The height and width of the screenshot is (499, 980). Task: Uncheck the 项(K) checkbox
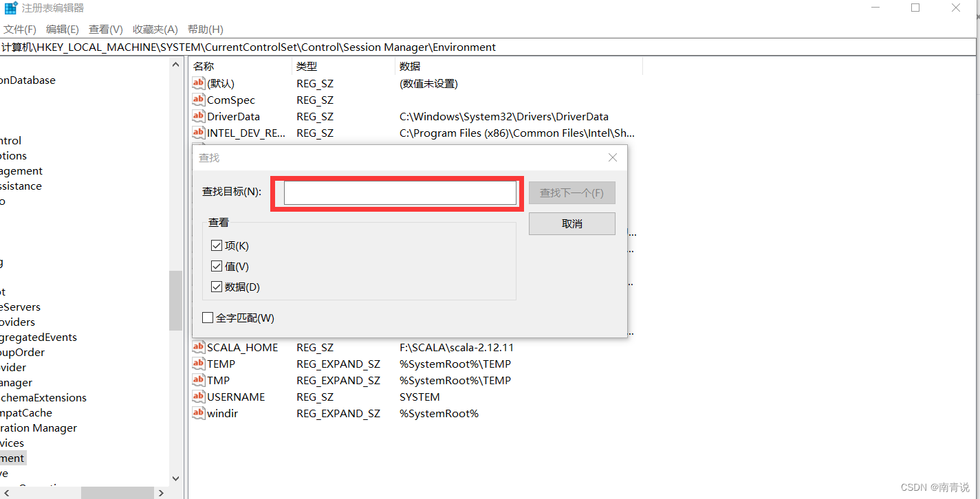[217, 245]
